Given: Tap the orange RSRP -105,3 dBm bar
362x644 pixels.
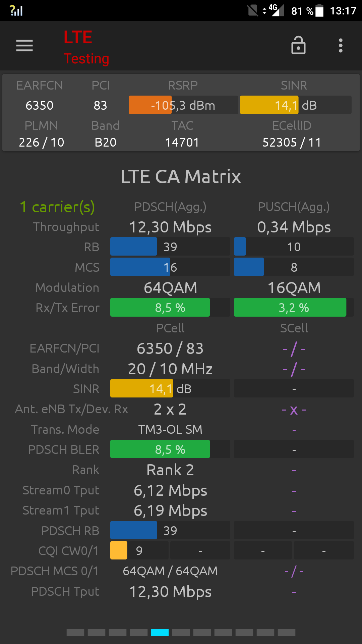Looking at the screenshot, I should pyautogui.click(x=183, y=105).
